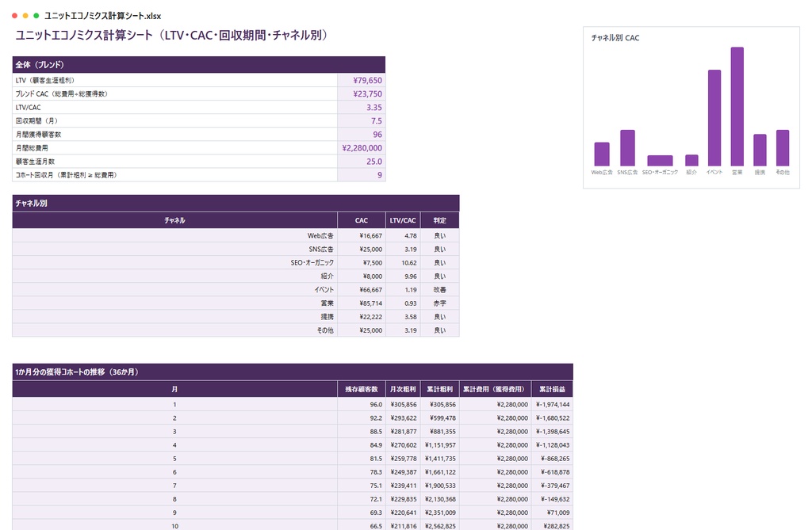
Task: Select the LTV/CAC cell 0.93
Action: pyautogui.click(x=403, y=303)
